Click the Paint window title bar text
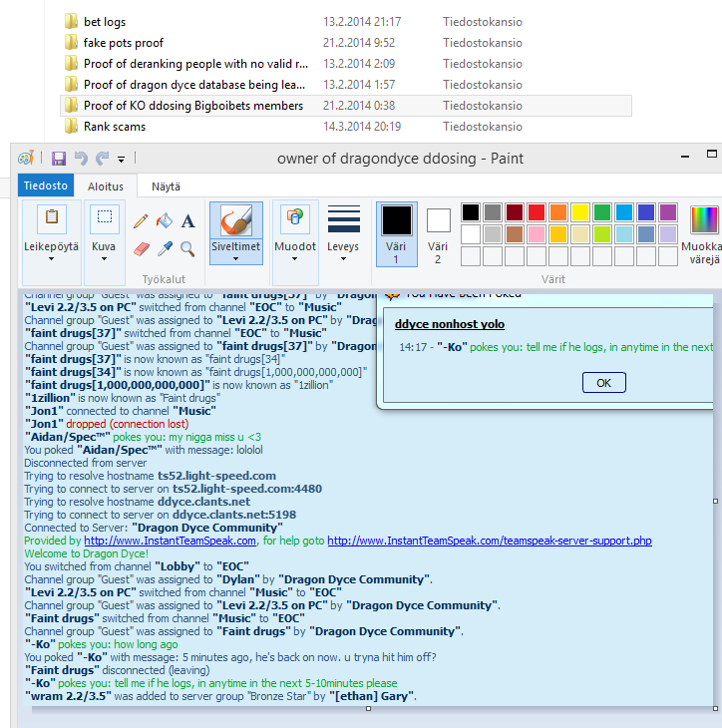722x728 pixels. 400,159
